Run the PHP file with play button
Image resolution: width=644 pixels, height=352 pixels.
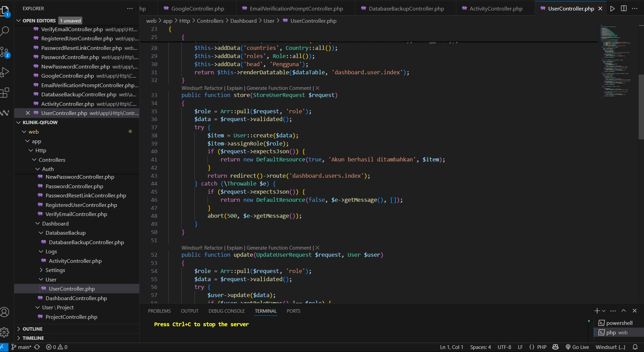pos(612,8)
